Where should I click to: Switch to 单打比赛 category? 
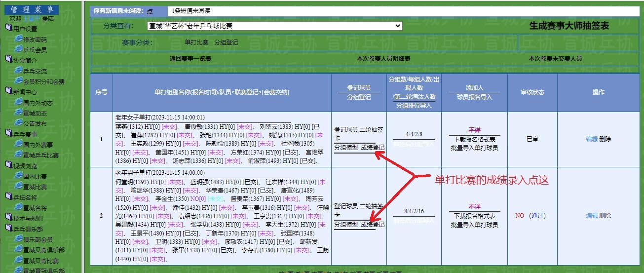(196, 42)
